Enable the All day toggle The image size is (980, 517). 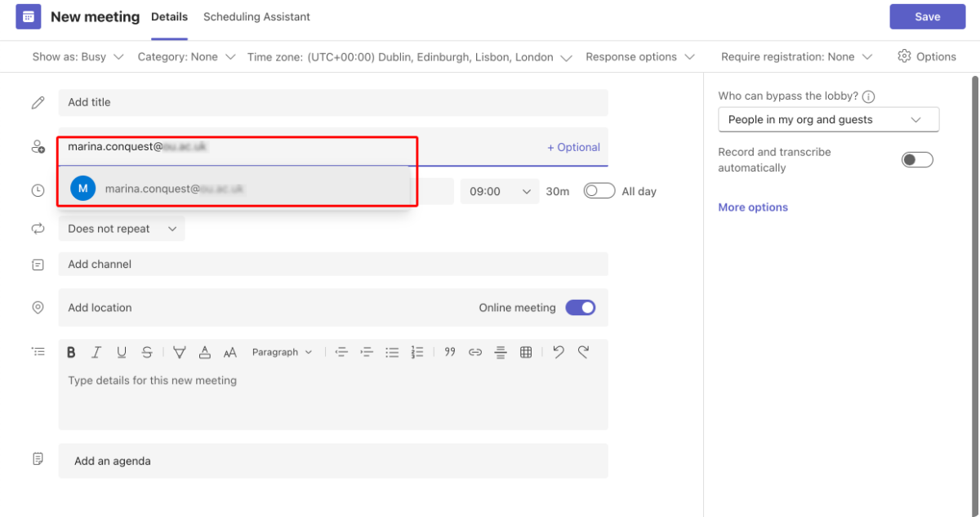coord(599,190)
